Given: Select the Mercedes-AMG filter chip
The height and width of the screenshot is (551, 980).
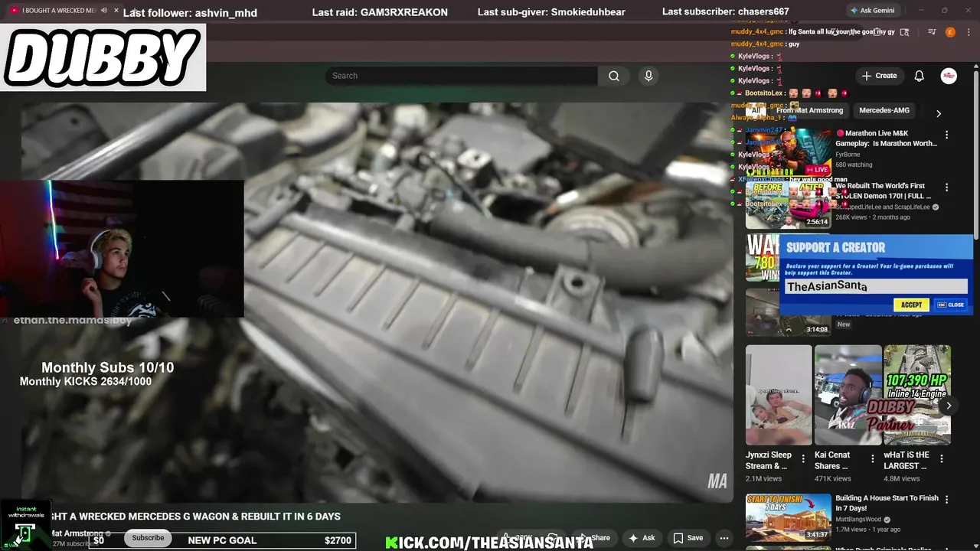Looking at the screenshot, I should [884, 110].
